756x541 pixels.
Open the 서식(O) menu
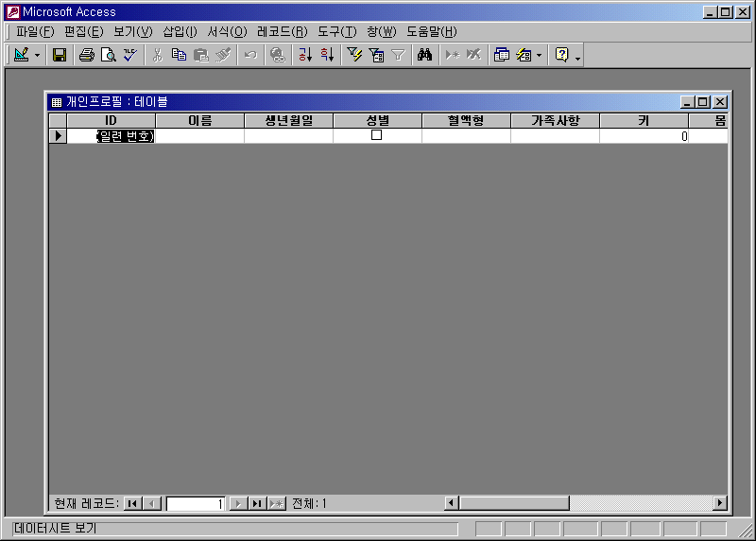[x=227, y=32]
